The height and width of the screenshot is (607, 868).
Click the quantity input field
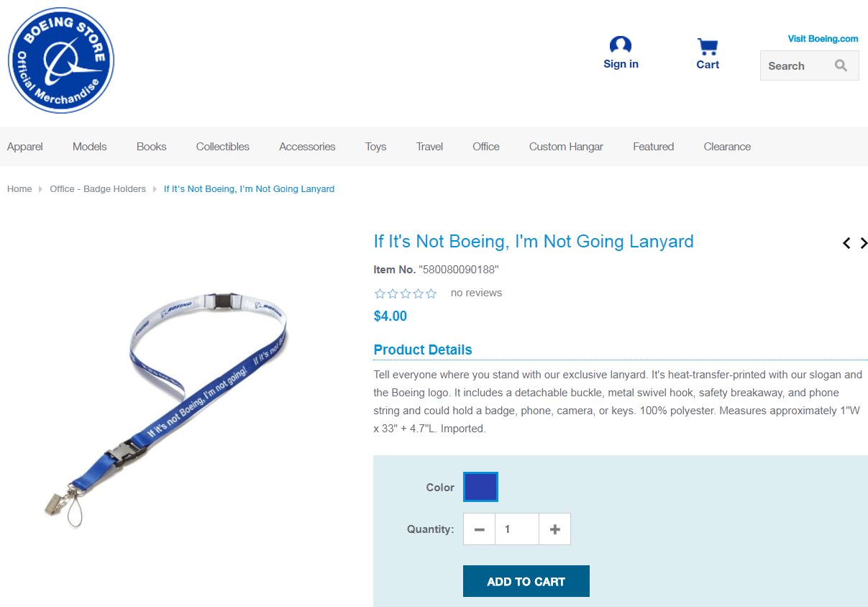click(516, 529)
